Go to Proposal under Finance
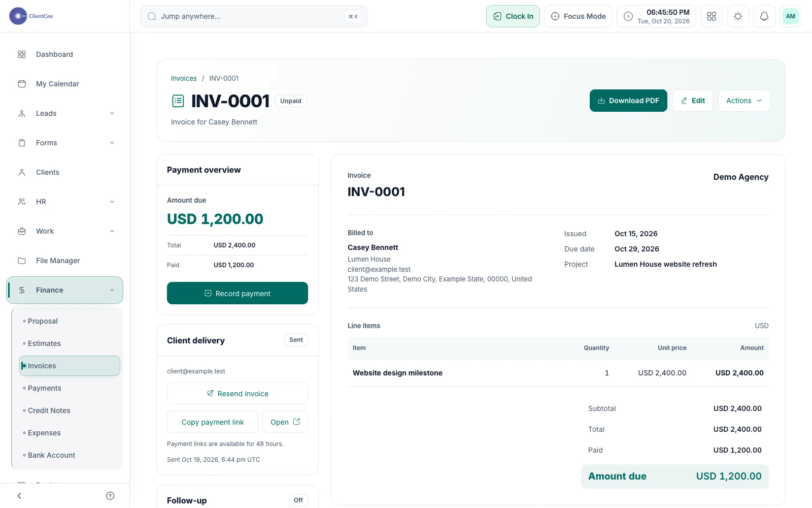The image size is (812, 508). tap(70, 321)
